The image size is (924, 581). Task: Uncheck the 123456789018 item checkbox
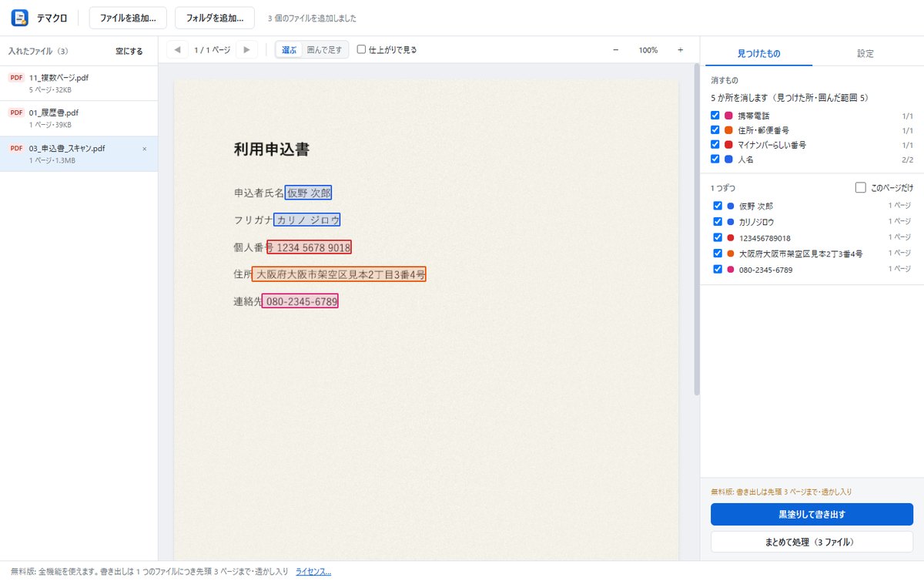718,237
